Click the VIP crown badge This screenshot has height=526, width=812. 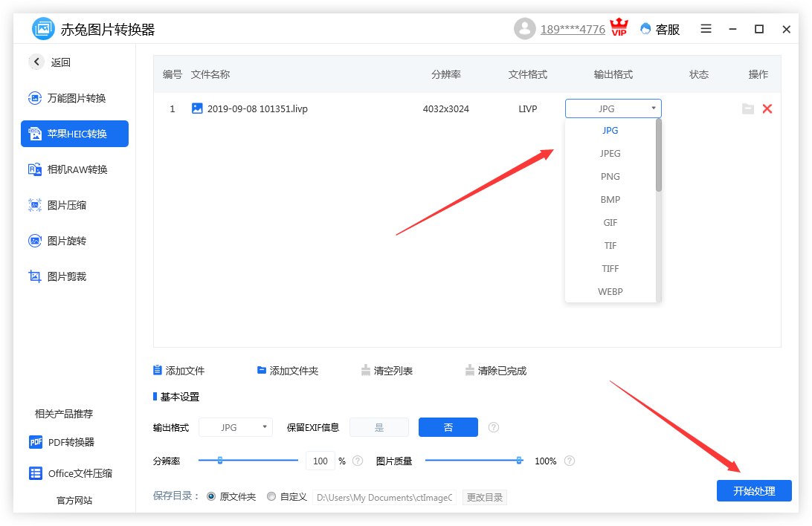(619, 27)
